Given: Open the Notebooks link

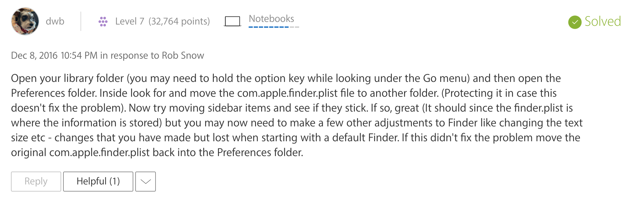Looking at the screenshot, I should pos(271,19).
